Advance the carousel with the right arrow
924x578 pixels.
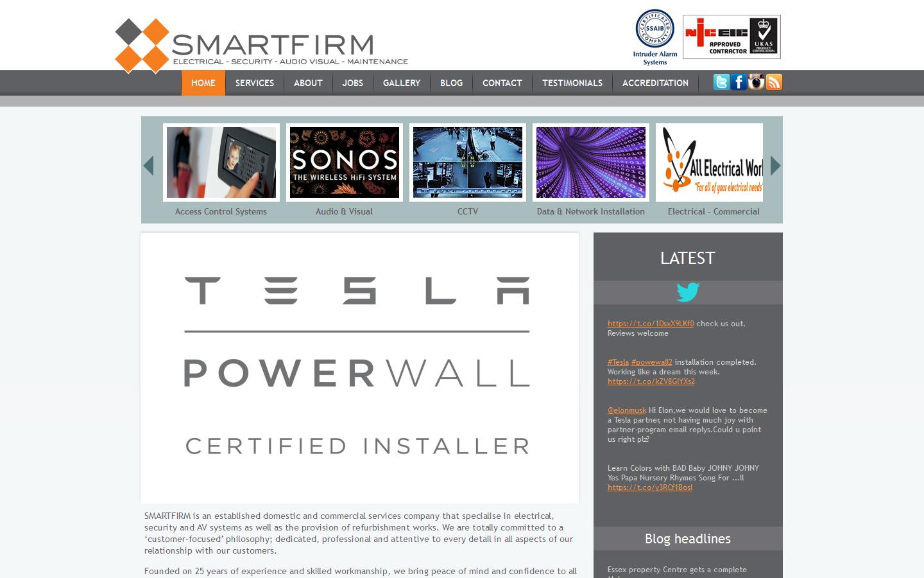[x=775, y=166]
